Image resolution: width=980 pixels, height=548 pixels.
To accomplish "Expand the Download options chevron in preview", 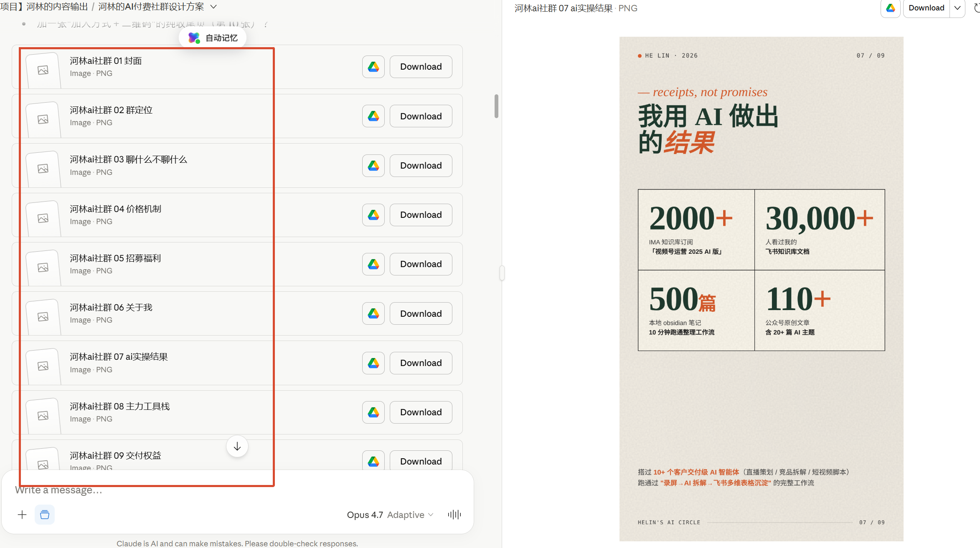I will [957, 8].
